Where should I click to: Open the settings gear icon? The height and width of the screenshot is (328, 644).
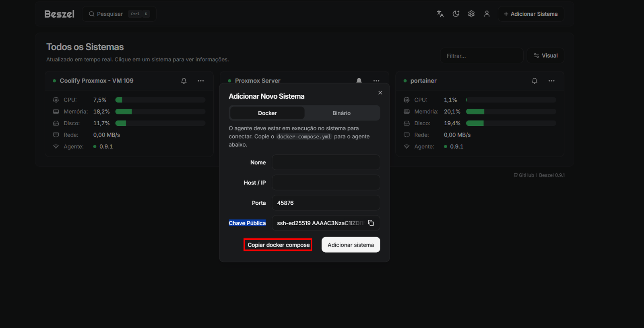pos(471,14)
